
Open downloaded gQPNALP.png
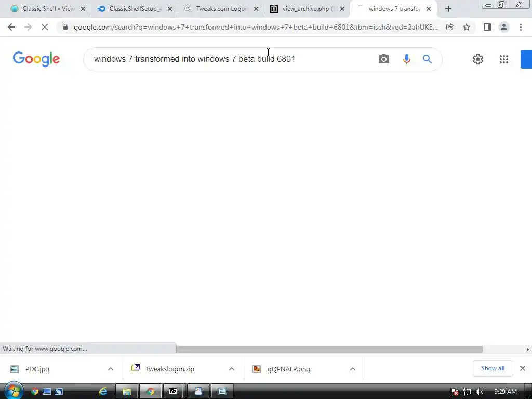[x=288, y=369]
